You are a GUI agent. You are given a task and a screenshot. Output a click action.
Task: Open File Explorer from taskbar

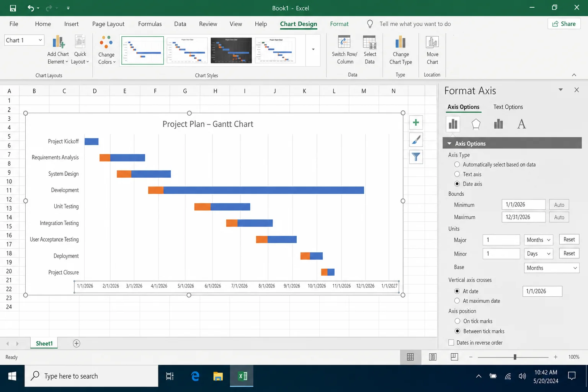pyautogui.click(x=218, y=376)
